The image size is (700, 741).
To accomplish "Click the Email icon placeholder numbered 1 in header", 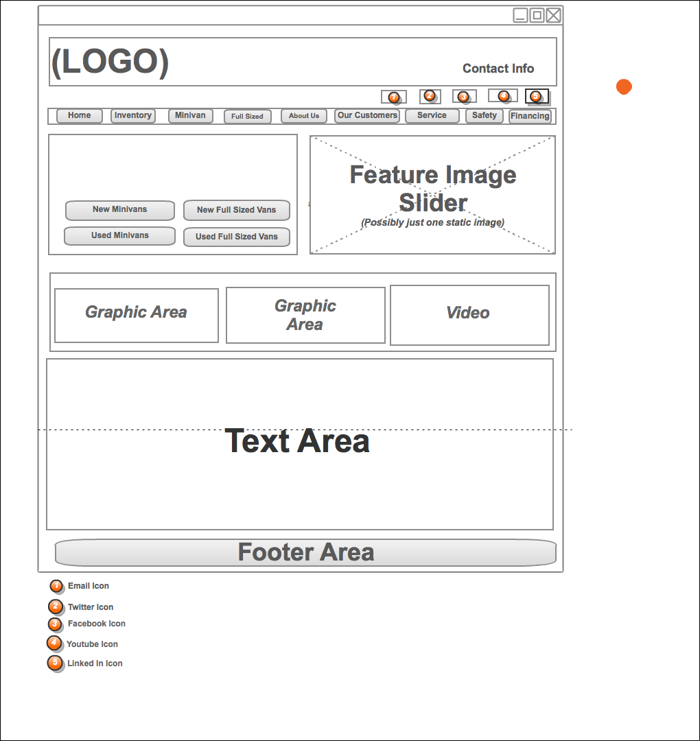I will [393, 97].
